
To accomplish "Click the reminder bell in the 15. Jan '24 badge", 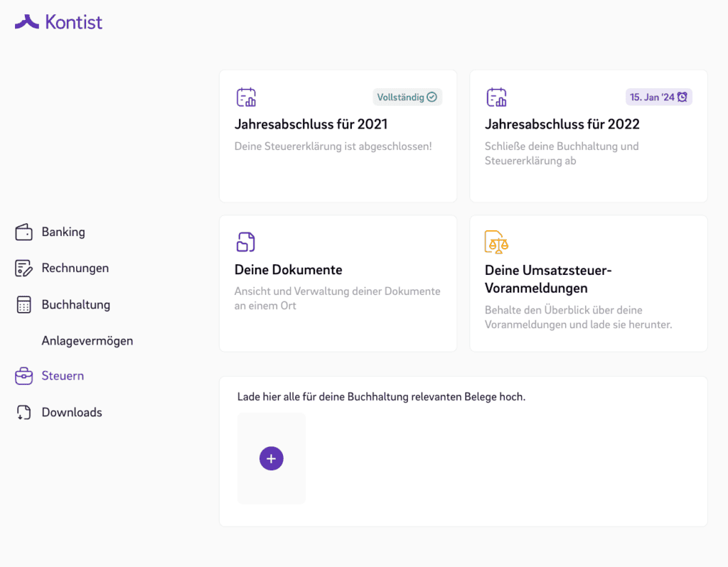I will [685, 97].
